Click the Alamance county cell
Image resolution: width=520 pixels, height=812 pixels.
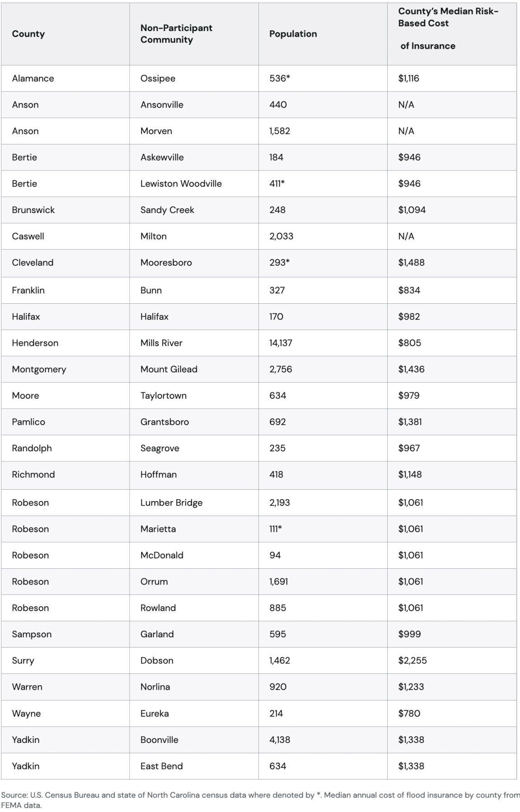[33, 79]
